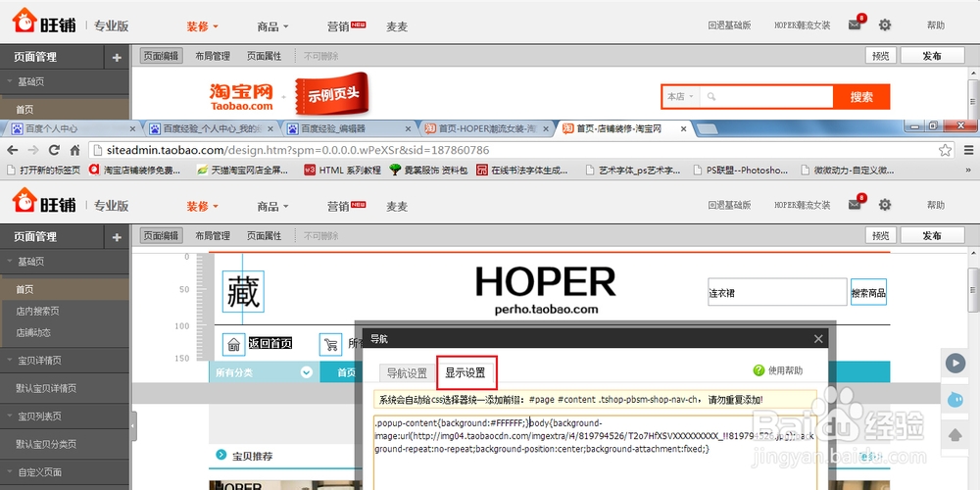The height and width of the screenshot is (490, 980).
Task: Reload the page with the refresh icon
Action: click(54, 150)
